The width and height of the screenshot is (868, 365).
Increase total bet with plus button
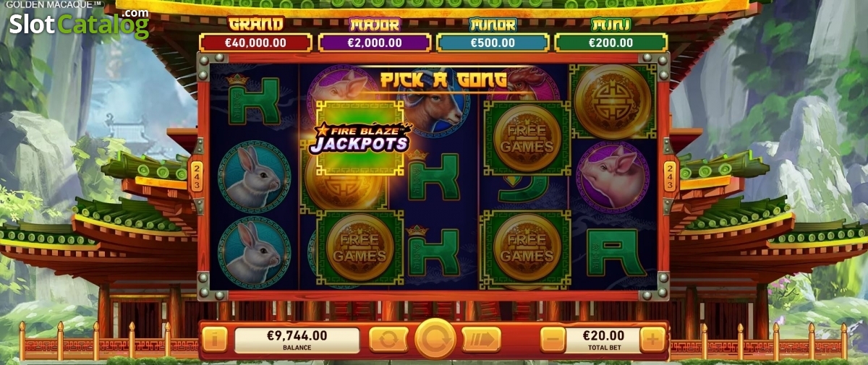(x=652, y=339)
